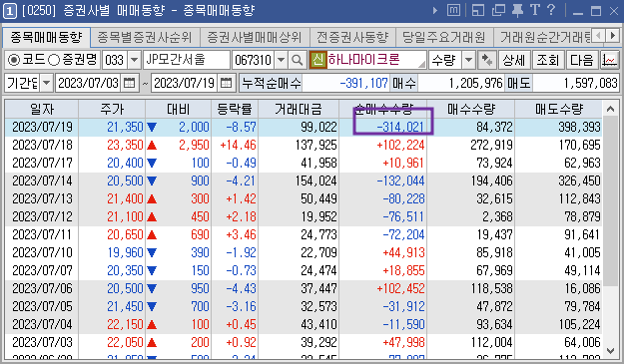This screenshot has height=364, width=624.
Task: Click the buy quantity 47,872
Action: (494, 306)
